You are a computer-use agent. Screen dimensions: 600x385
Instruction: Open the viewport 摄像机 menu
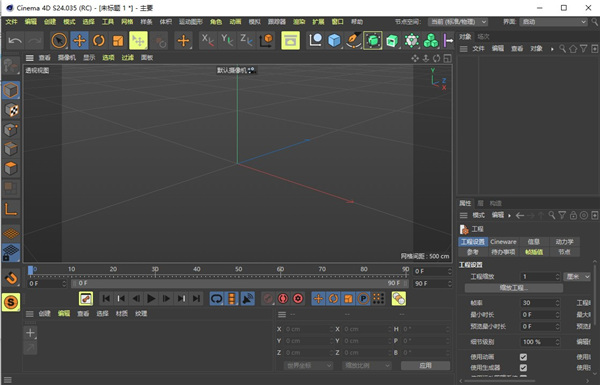[x=67, y=58]
